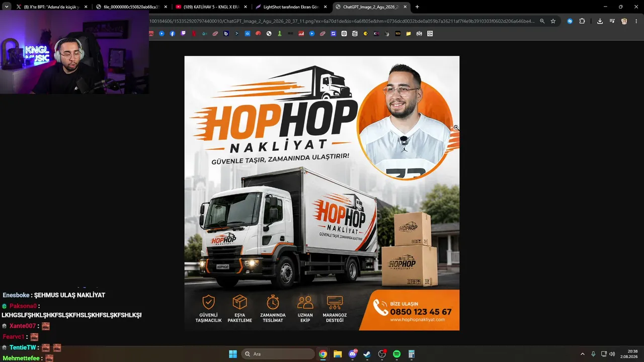Open the Chrome extensions puzzle menu

pyautogui.click(x=582, y=21)
